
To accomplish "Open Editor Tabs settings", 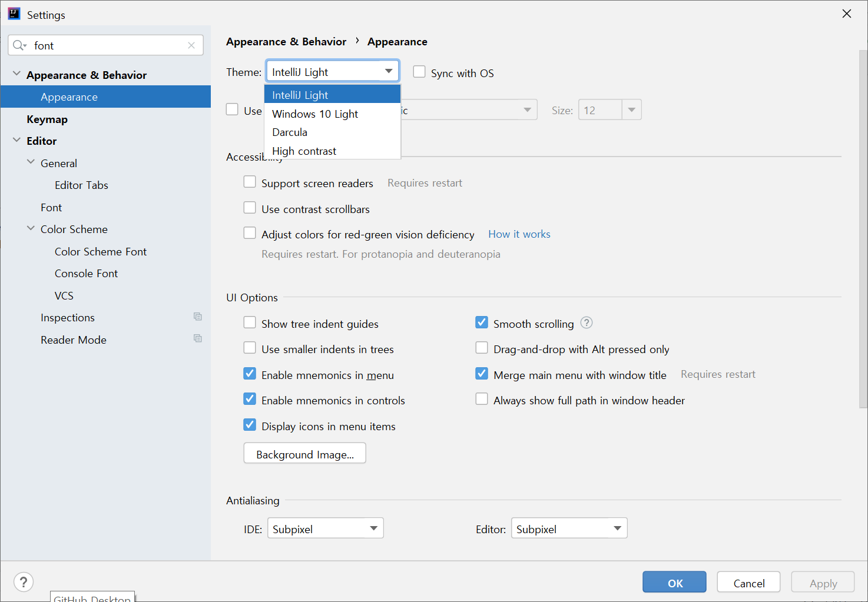I will [81, 185].
